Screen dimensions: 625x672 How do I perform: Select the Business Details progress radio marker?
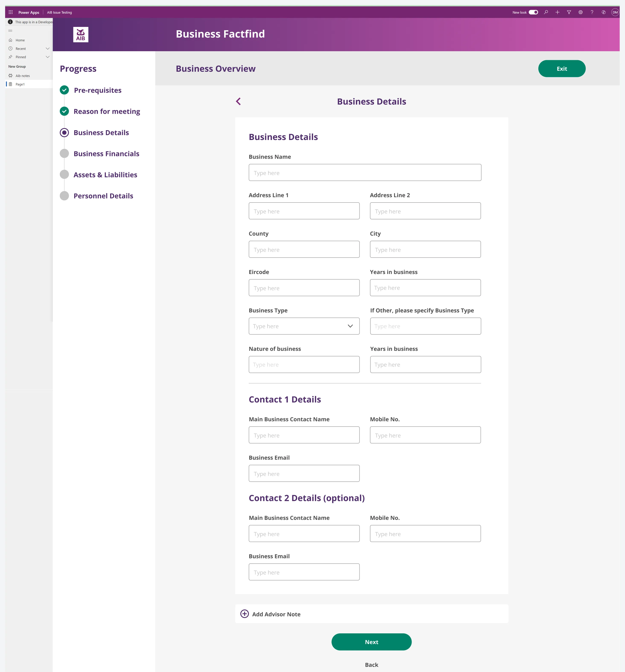(64, 133)
